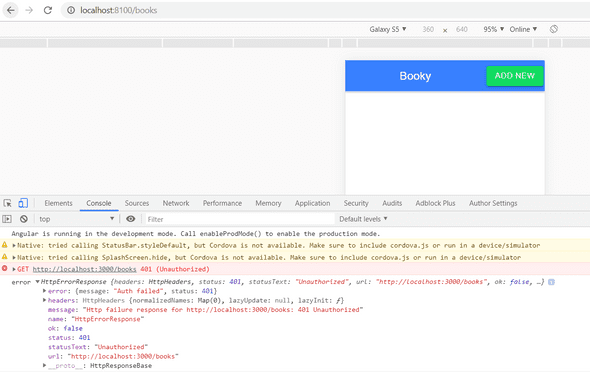Expand the GET 401 error entry

pos(14,269)
